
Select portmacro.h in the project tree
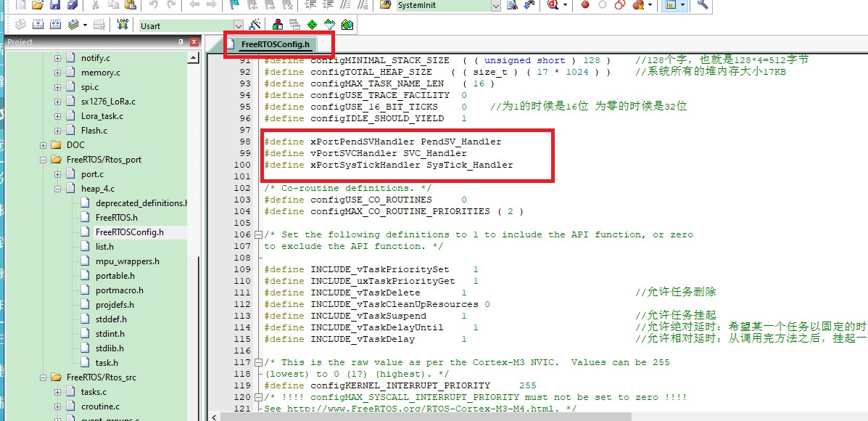(x=119, y=290)
